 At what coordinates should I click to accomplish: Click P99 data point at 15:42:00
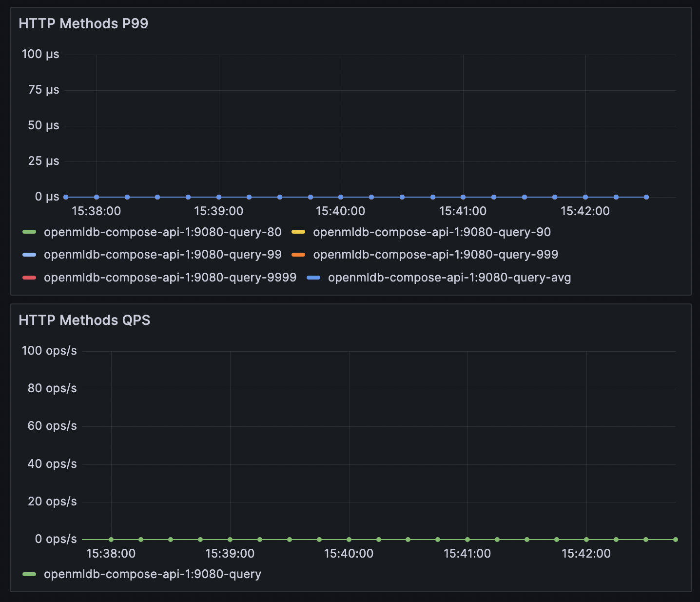click(x=585, y=197)
